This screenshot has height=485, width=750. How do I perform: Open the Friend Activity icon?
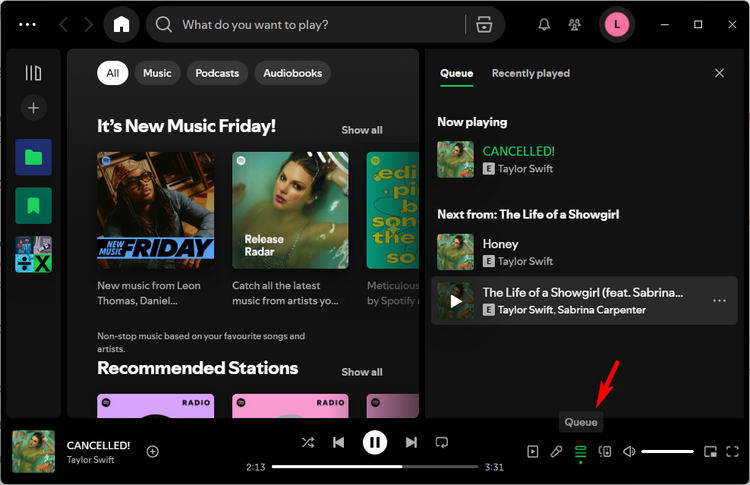coord(575,24)
